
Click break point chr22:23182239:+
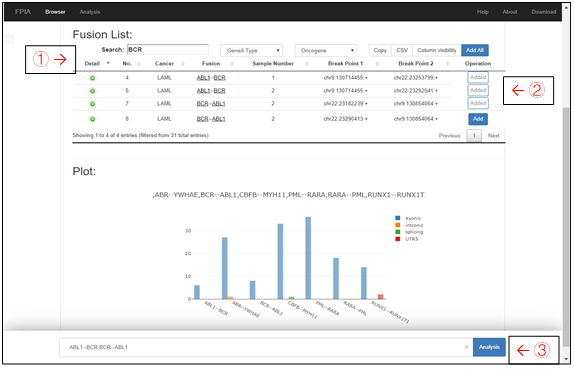tap(346, 104)
